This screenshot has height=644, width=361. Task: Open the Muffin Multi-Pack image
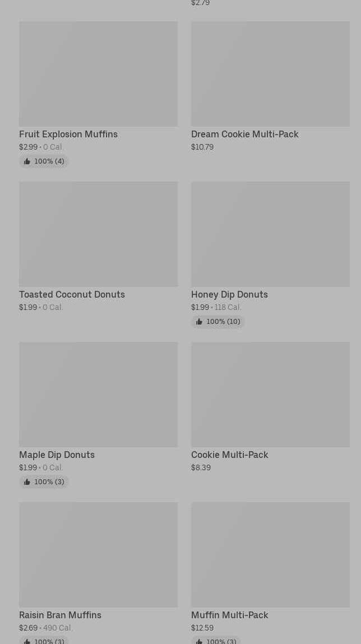(x=271, y=554)
